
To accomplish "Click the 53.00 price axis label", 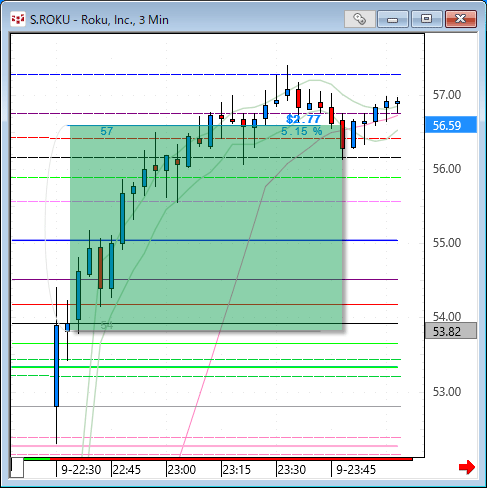I will click(x=447, y=391).
